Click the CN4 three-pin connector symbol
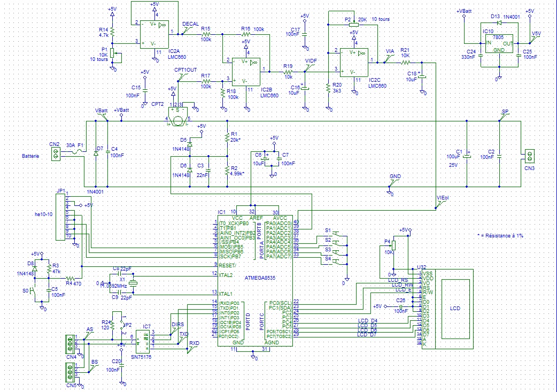 (x=71, y=344)
